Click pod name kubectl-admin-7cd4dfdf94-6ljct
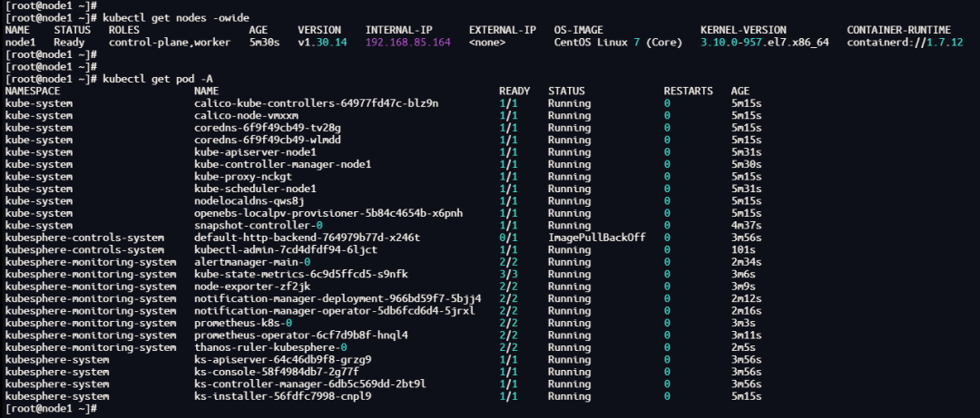980x418 pixels. [x=286, y=249]
